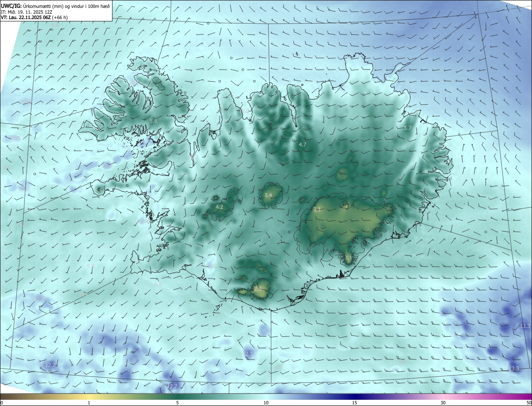Click the 9.8 value label over the sea
Viewport: 532px width, 406px height.
pos(158,284)
